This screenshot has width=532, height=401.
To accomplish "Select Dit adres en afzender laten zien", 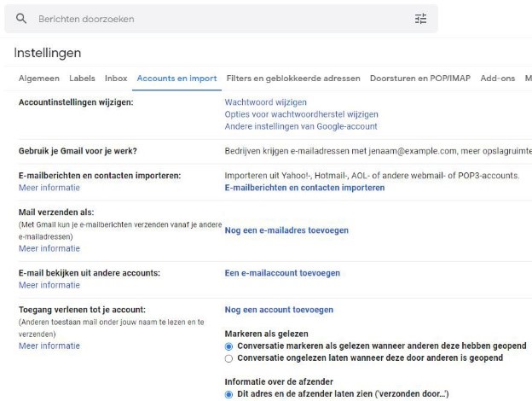I will pyautogui.click(x=228, y=394).
